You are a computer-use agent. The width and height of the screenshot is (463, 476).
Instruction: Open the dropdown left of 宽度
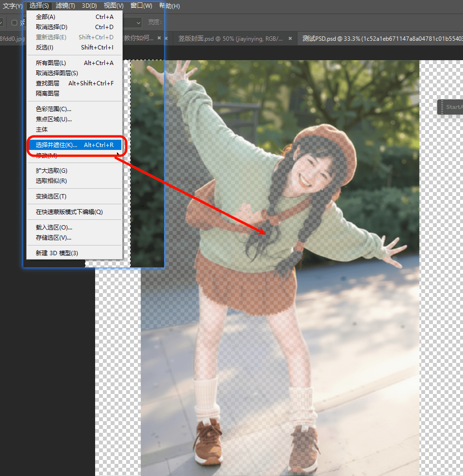click(x=138, y=22)
